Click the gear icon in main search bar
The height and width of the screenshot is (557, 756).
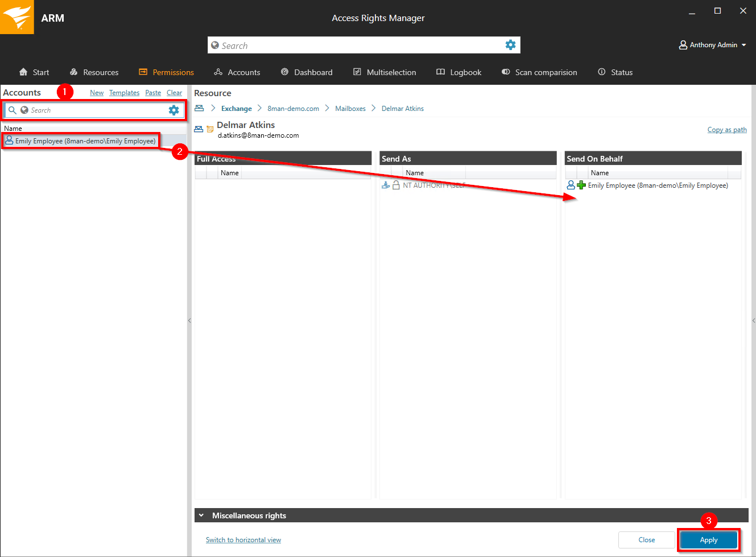pyautogui.click(x=510, y=45)
